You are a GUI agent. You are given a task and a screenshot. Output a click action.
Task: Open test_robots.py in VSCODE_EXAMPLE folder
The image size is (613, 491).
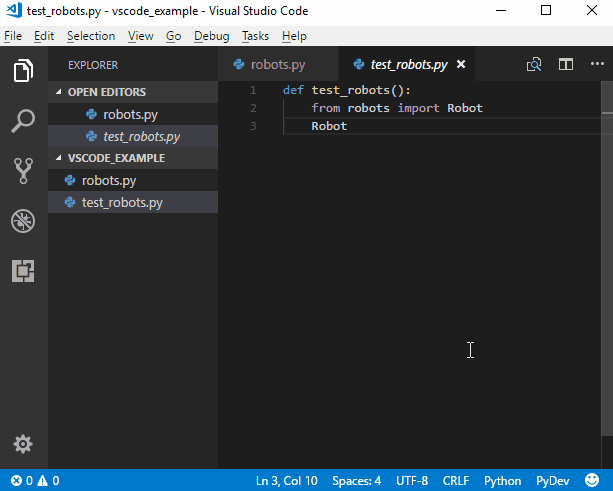133,202
